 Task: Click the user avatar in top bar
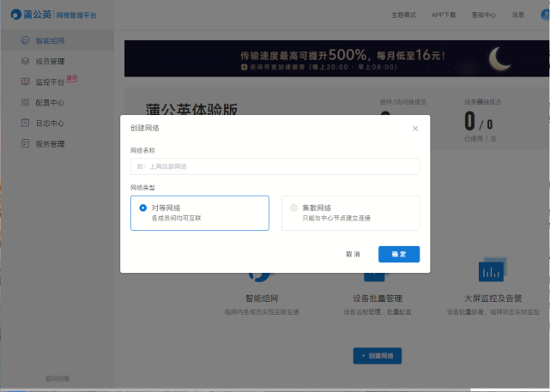pyautogui.click(x=546, y=15)
